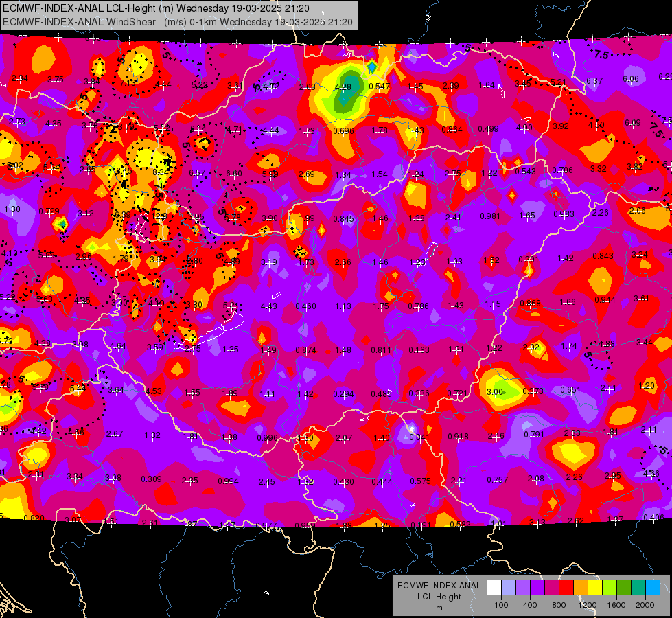
Task: Click the sky blue swatch in the legend
Action: (x=652, y=588)
